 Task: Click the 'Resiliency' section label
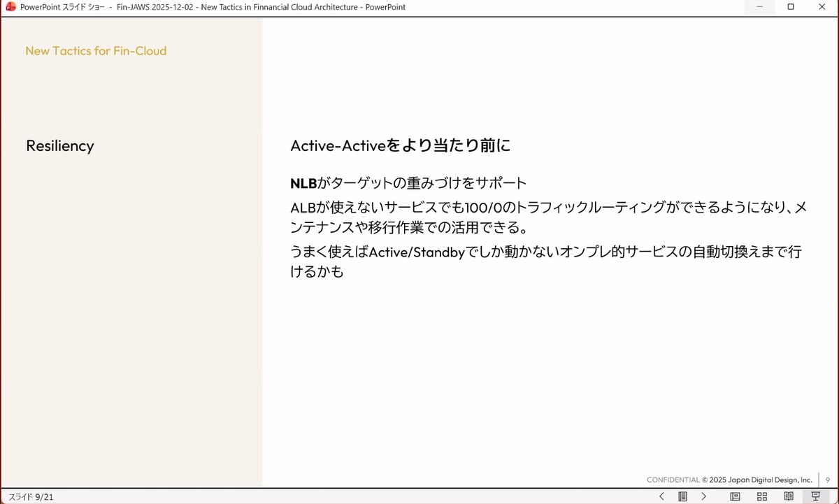(60, 146)
